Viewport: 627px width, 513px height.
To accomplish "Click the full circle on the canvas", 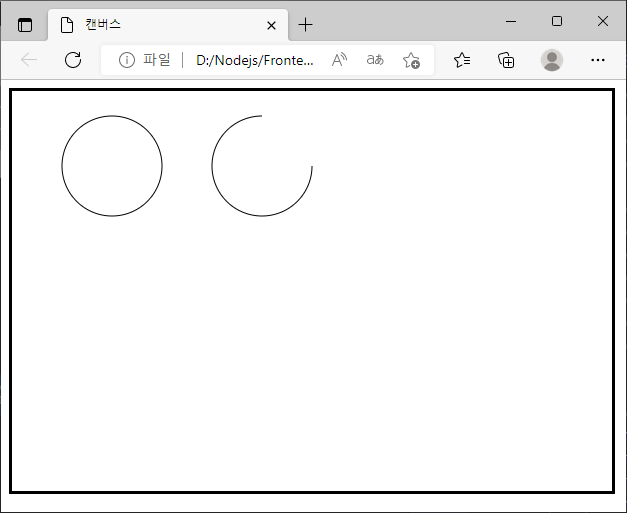I will pyautogui.click(x=112, y=166).
